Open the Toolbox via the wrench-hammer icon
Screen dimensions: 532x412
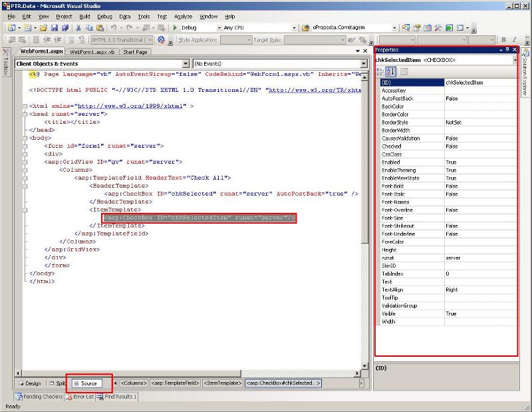point(438,28)
